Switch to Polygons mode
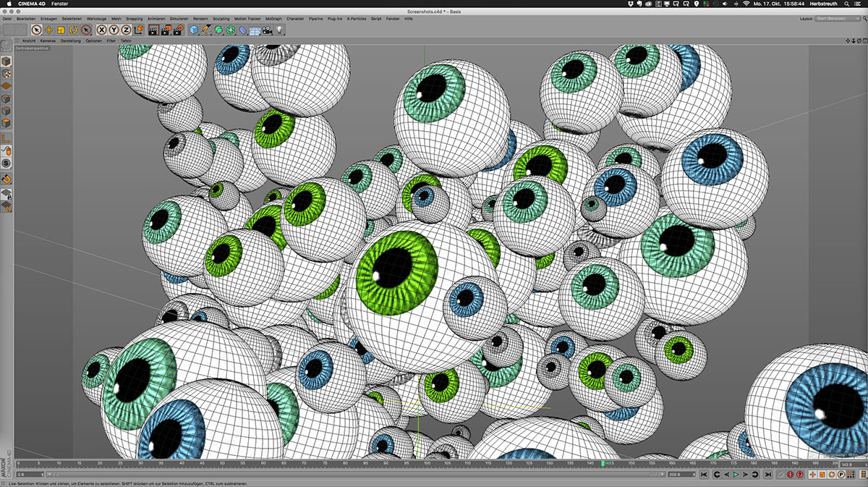Viewport: 868px width, 487px height. point(6,123)
